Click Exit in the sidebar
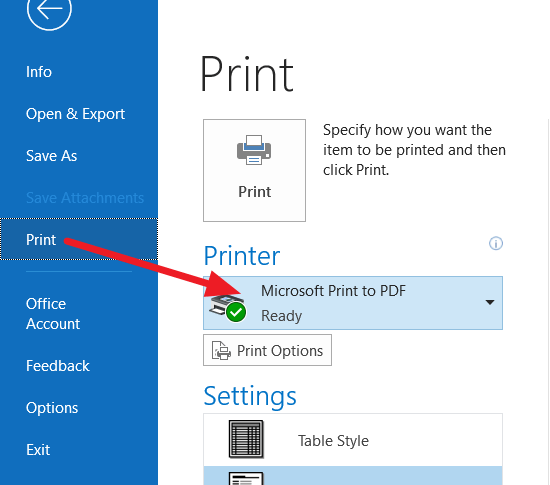Image resolution: width=550 pixels, height=485 pixels. [x=38, y=450]
